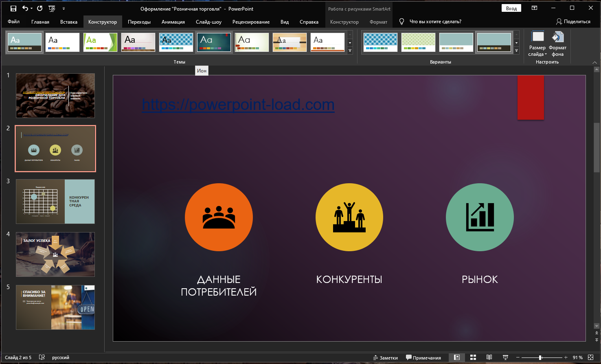
Task: Open the Рецензирование ribbon tab
Action: pyautogui.click(x=251, y=22)
